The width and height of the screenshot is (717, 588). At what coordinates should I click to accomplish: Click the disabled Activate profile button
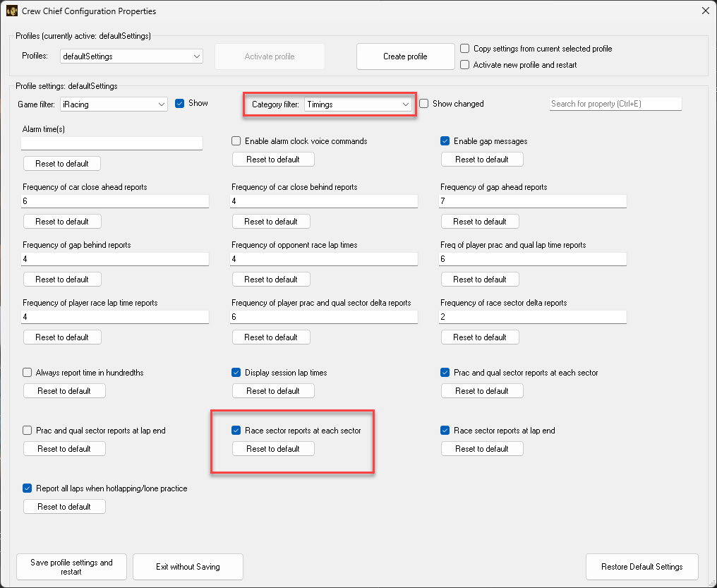tap(270, 56)
